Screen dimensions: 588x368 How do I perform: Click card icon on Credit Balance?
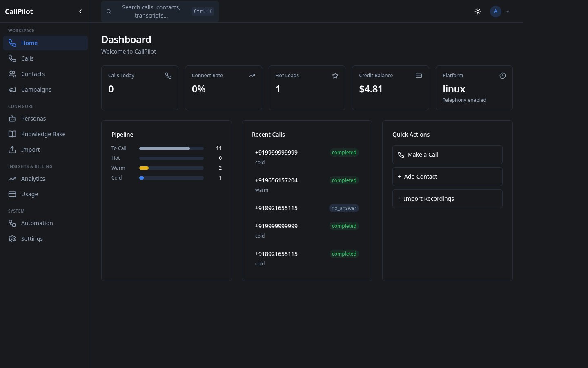tap(419, 76)
